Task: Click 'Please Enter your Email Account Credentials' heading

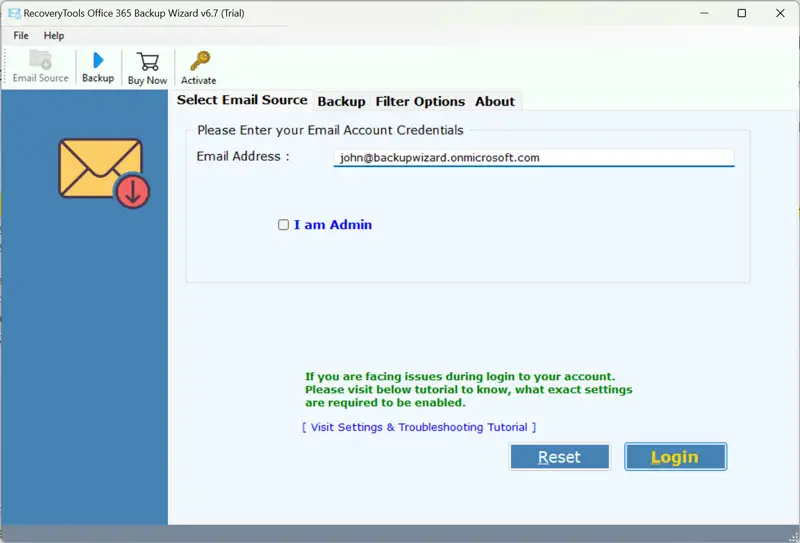Action: pyautogui.click(x=330, y=130)
